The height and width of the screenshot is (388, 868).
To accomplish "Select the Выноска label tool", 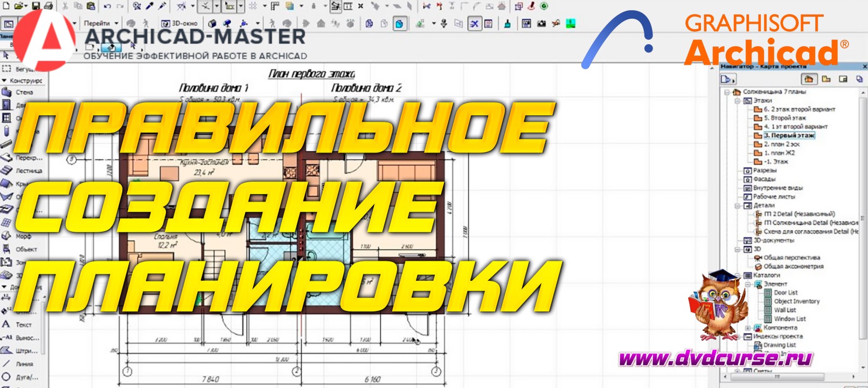I will click(20, 337).
